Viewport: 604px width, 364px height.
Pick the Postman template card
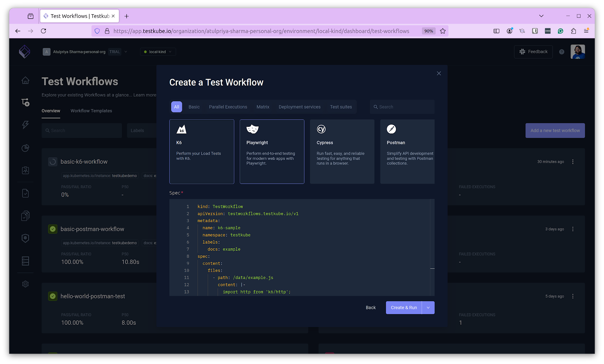point(407,152)
